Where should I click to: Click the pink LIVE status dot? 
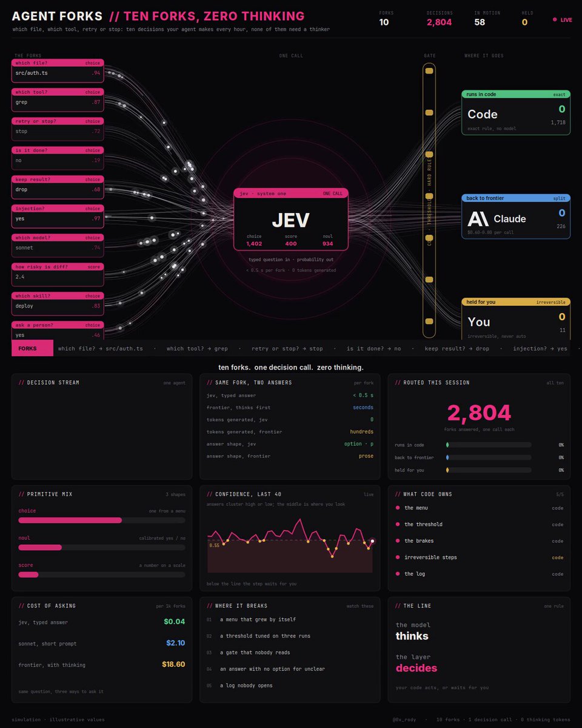pos(555,20)
